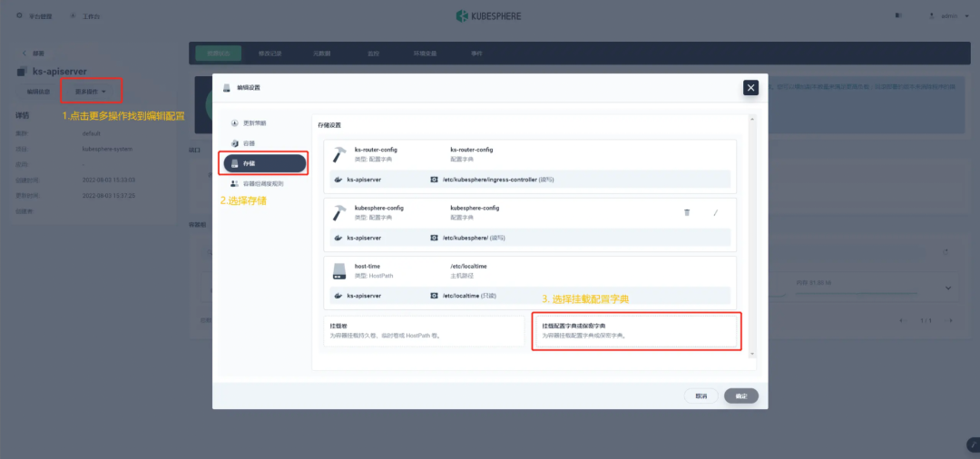Click ks-apiserver text in host-time mount row
Viewport: 980px width, 459px height.
click(365, 296)
